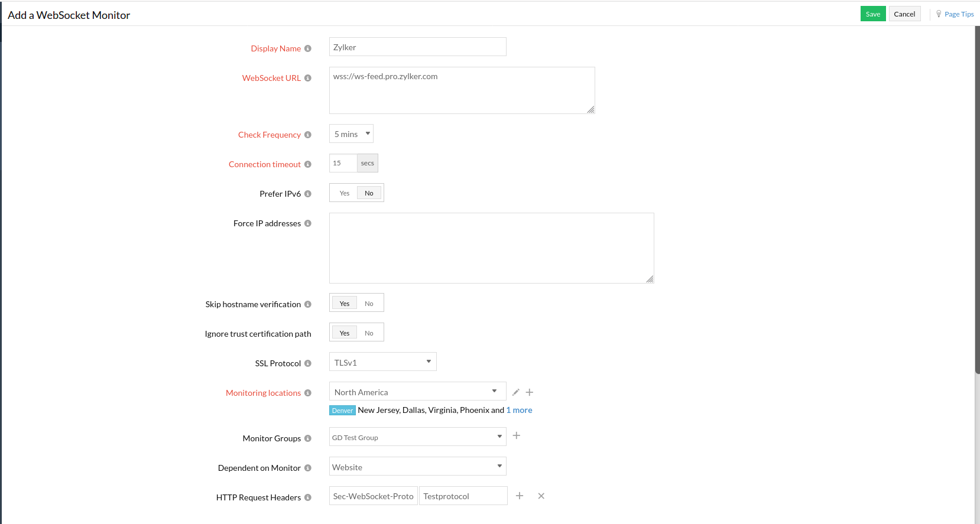This screenshot has height=524, width=980.
Task: Set Prefer IPv6 to Yes
Action: (x=345, y=193)
